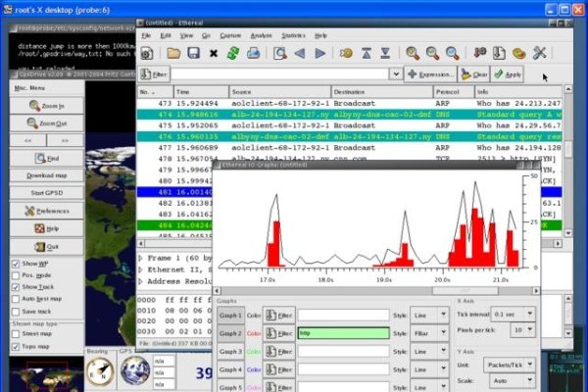Click the Graph 2 http filter field
This screenshot has width=588, height=392.
coord(343,333)
